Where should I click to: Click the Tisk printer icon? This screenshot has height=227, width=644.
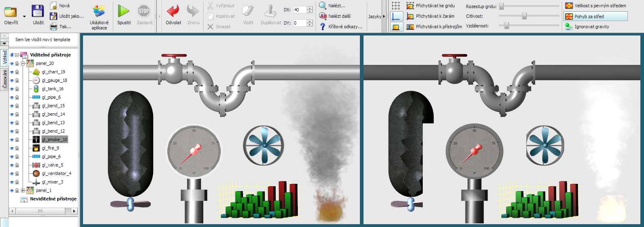point(54,27)
